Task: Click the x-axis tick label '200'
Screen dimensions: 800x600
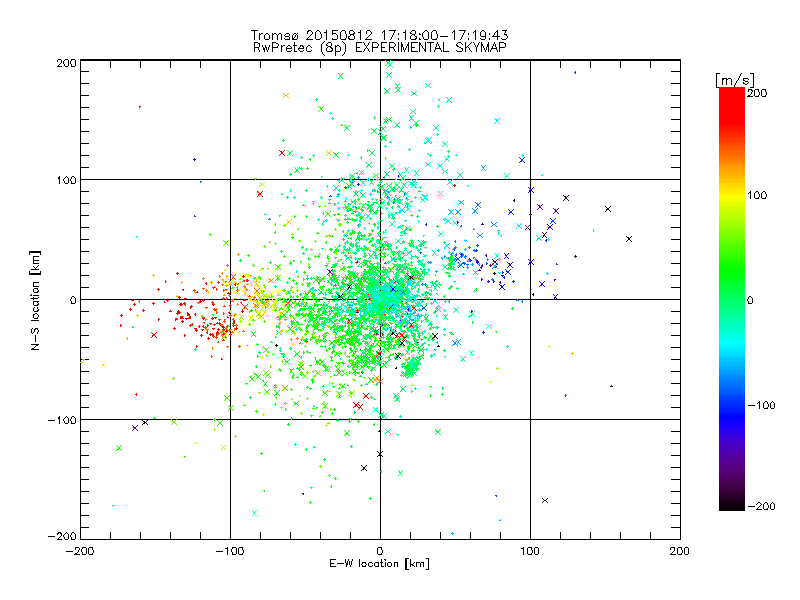Action: (x=680, y=551)
